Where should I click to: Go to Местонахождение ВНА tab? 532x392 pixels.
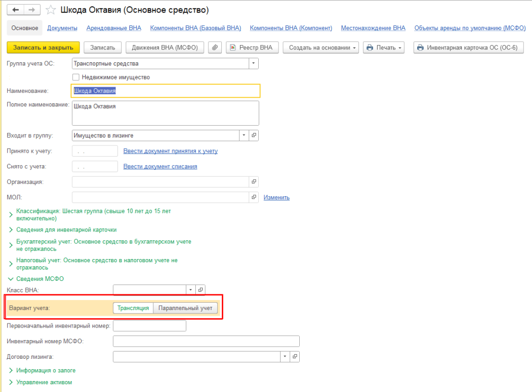[x=373, y=28]
